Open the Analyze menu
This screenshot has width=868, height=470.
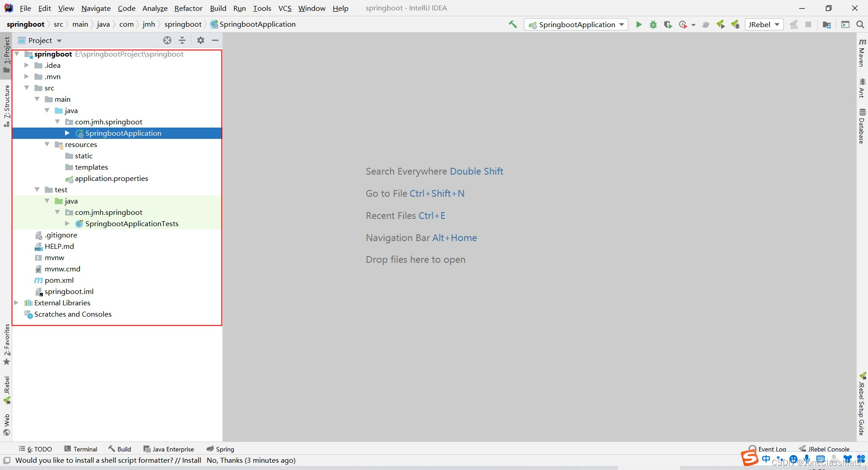point(155,8)
